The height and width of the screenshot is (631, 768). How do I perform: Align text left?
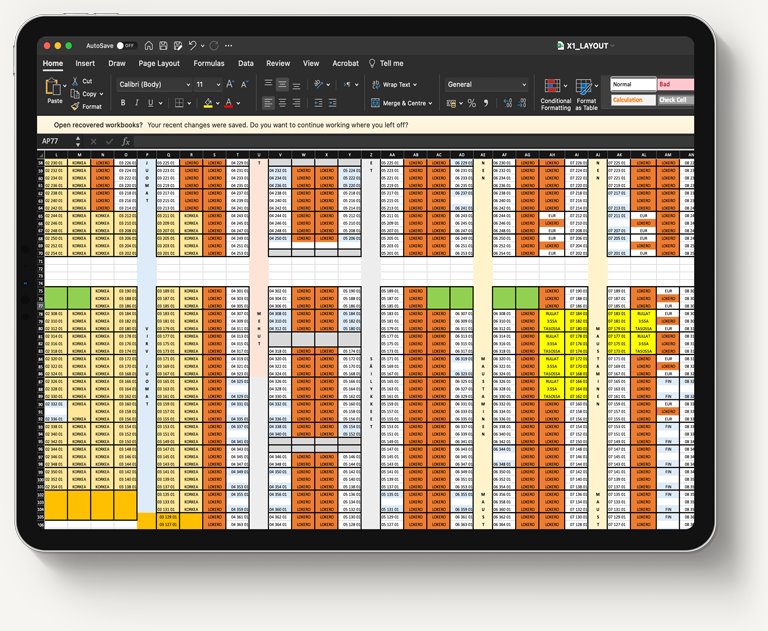tap(268, 103)
